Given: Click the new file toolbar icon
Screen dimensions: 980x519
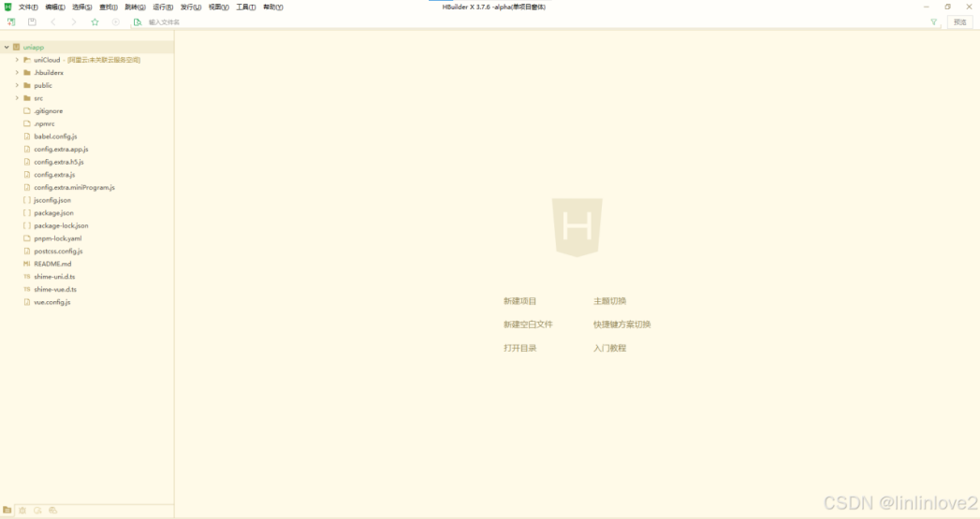Looking at the screenshot, I should 11,22.
